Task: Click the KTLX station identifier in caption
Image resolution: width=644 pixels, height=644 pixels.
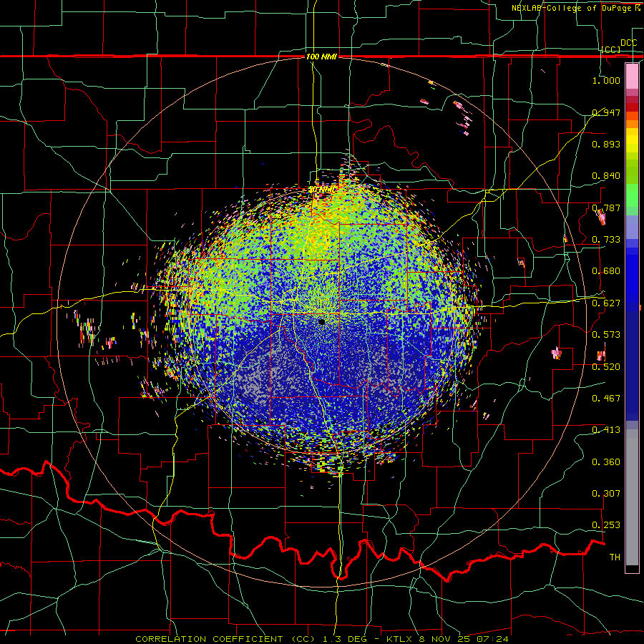Action: pos(401,639)
